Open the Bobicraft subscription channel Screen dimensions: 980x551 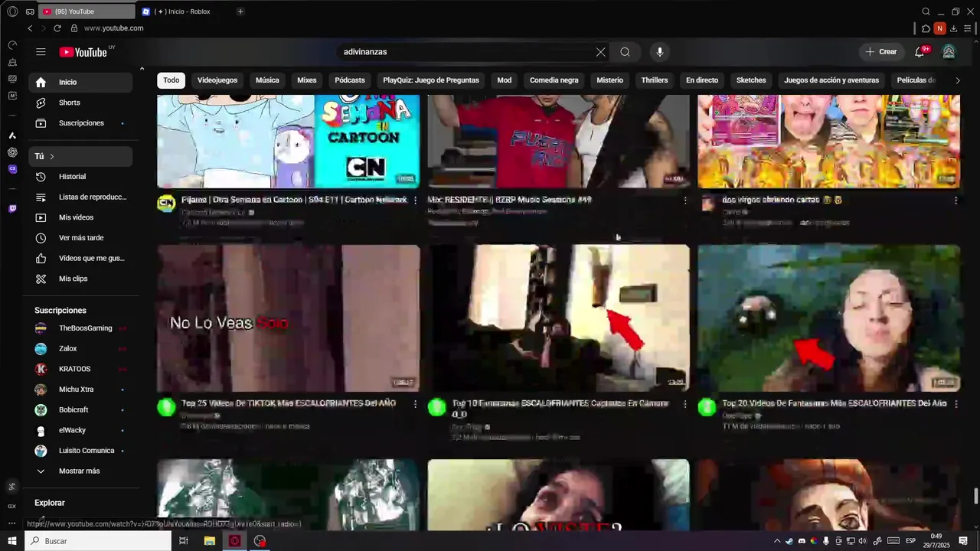(x=80, y=410)
